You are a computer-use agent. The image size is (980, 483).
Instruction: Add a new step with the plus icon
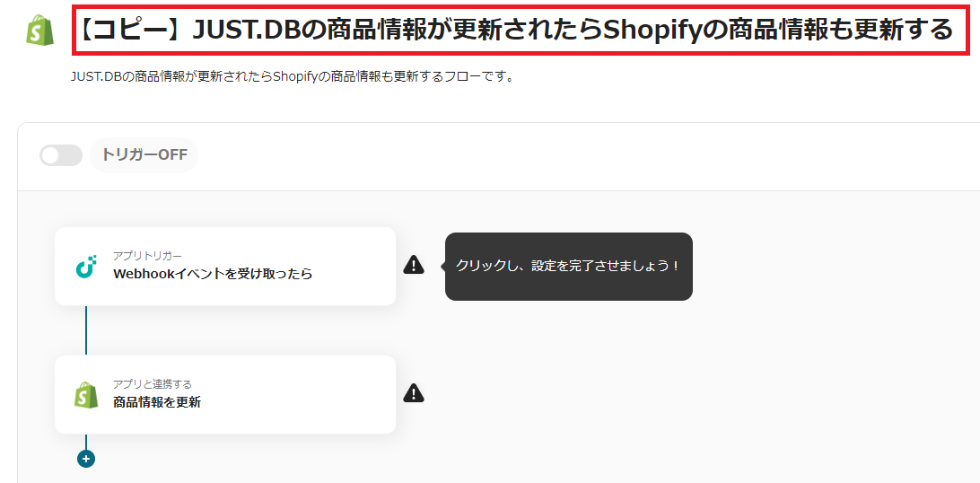tap(86, 459)
